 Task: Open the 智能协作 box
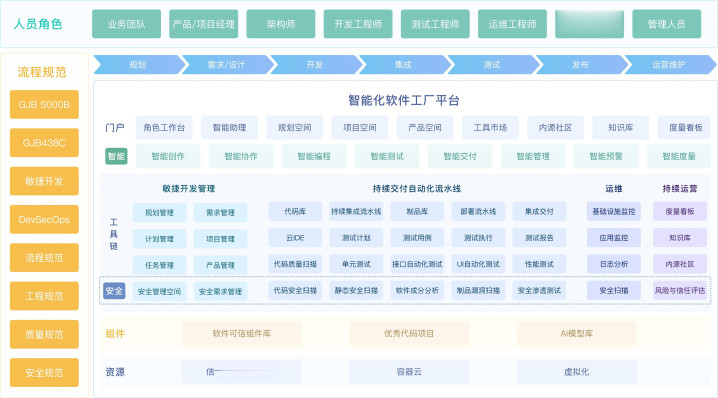click(241, 156)
